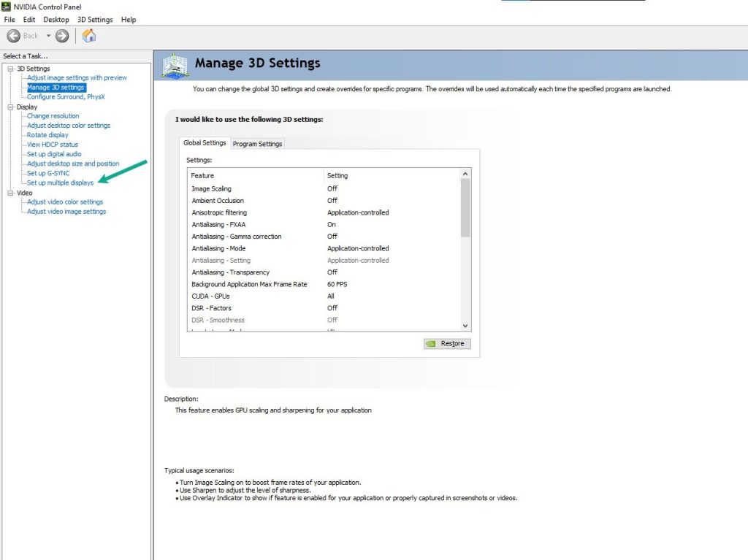Open the 3D Settings menu
This screenshot has width=748, height=560.
tap(96, 20)
